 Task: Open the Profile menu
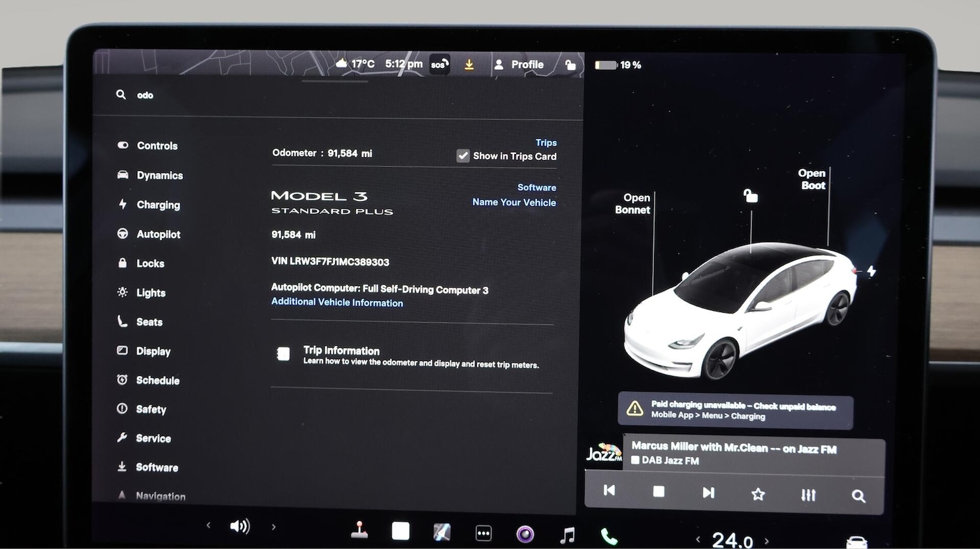(x=519, y=64)
